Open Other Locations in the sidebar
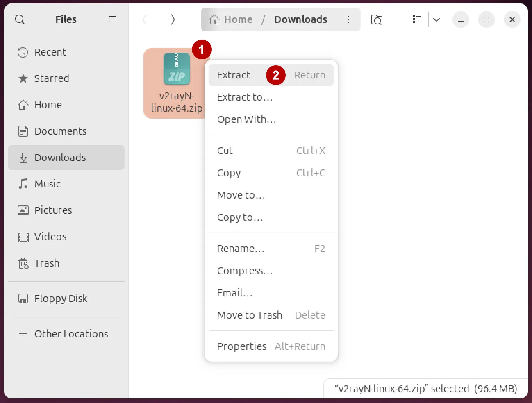This screenshot has width=532, height=403. pyautogui.click(x=66, y=334)
